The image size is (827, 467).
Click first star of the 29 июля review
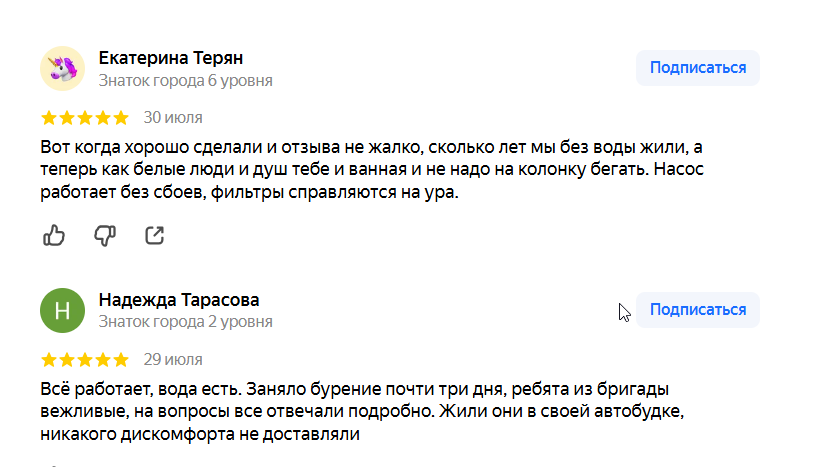49,360
